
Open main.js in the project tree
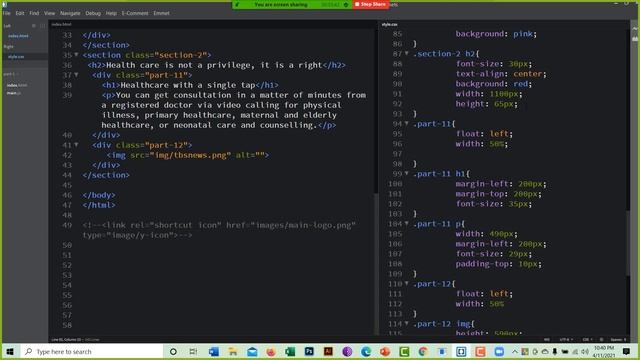(13, 93)
